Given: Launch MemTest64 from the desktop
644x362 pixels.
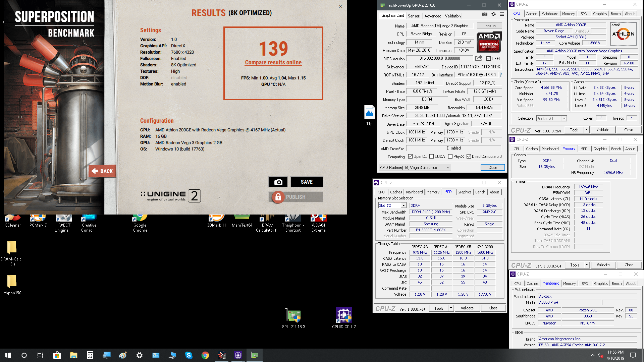Looking at the screenshot, I should (242, 221).
